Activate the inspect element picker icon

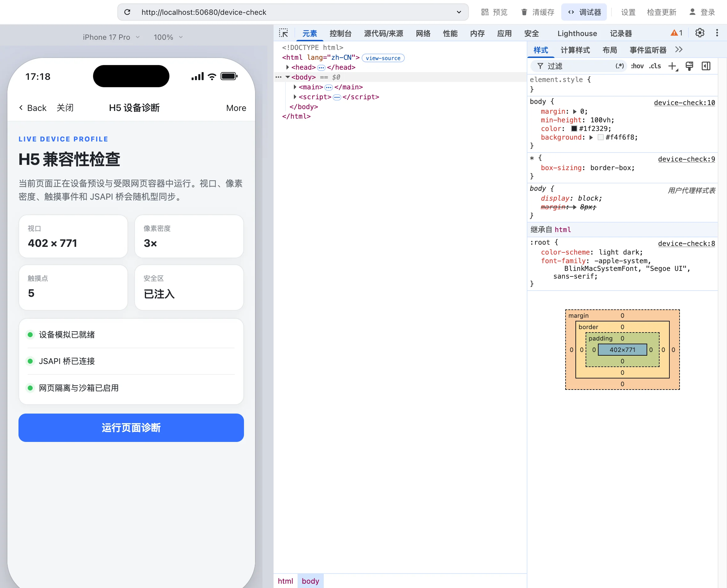click(283, 33)
